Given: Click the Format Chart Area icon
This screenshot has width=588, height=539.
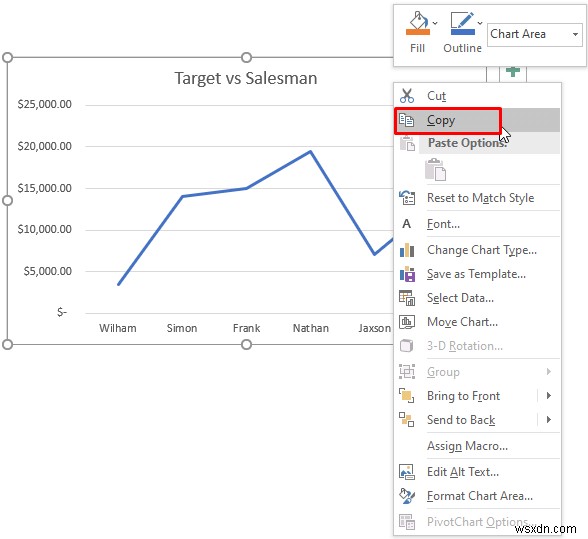Looking at the screenshot, I should pos(407,496).
